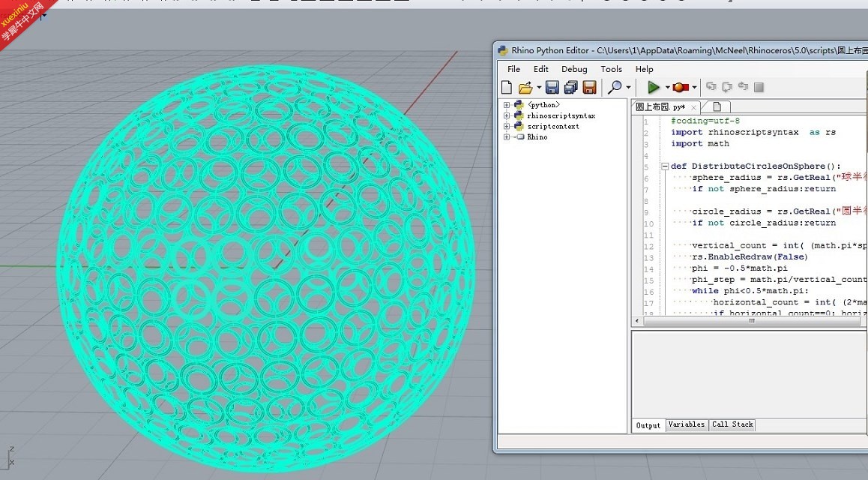Open the Edit menu
This screenshot has width=868, height=480.
coord(541,69)
